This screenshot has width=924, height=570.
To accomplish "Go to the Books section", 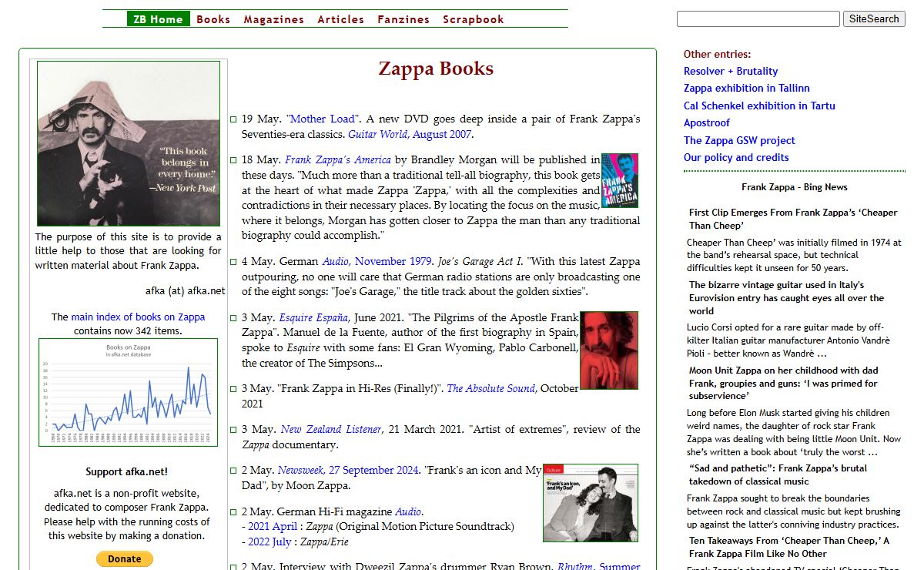I will (x=213, y=19).
